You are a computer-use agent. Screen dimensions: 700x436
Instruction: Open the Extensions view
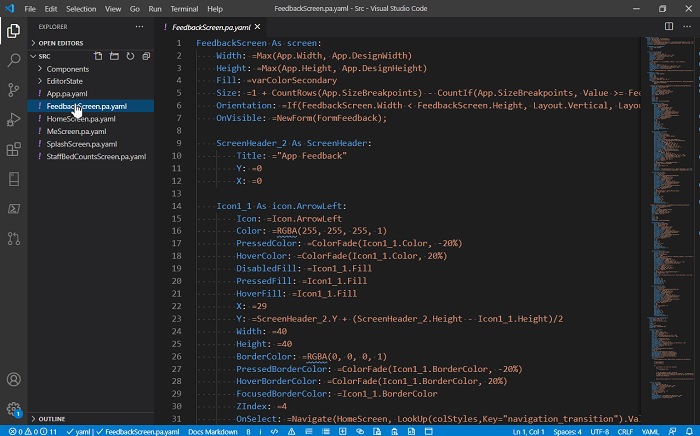click(x=14, y=150)
